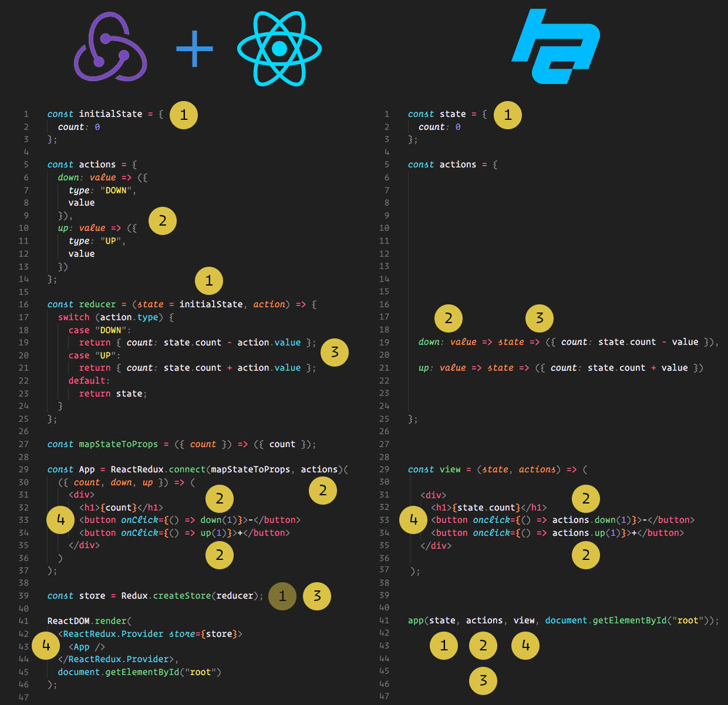Image resolution: width=728 pixels, height=705 pixels.
Task: Click the Redux button line calling 'down(1)'
Action: pyautogui.click(x=190, y=520)
